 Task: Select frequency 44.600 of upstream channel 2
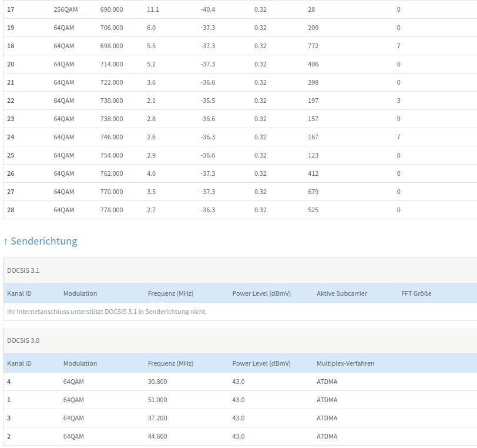click(157, 436)
